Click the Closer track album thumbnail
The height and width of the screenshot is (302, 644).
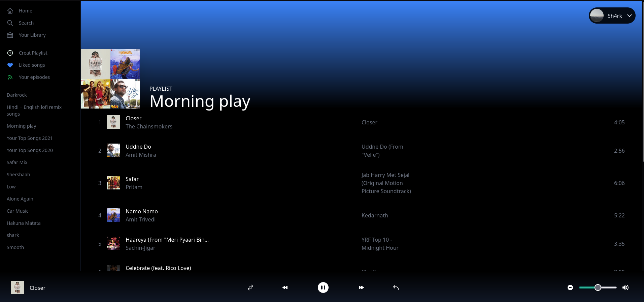coord(113,122)
